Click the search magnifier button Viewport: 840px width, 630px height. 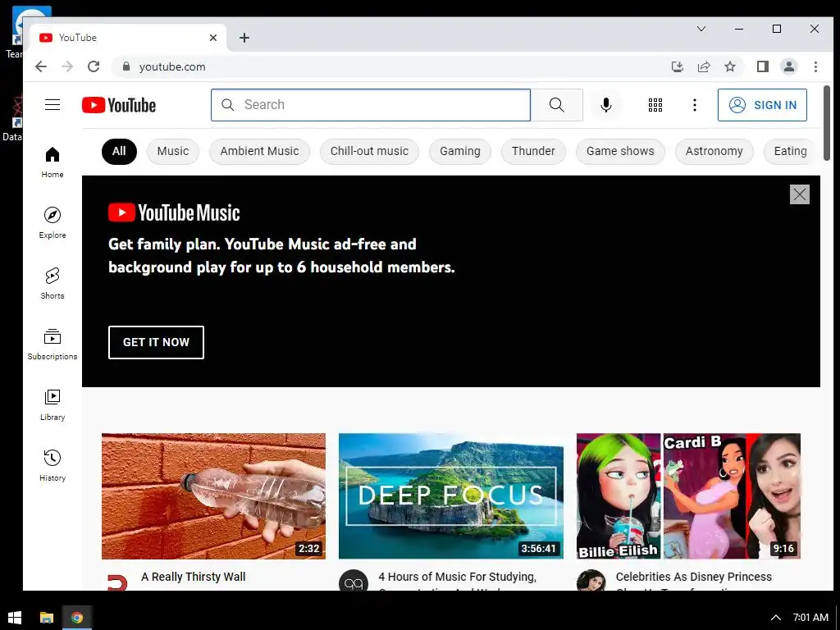click(557, 105)
